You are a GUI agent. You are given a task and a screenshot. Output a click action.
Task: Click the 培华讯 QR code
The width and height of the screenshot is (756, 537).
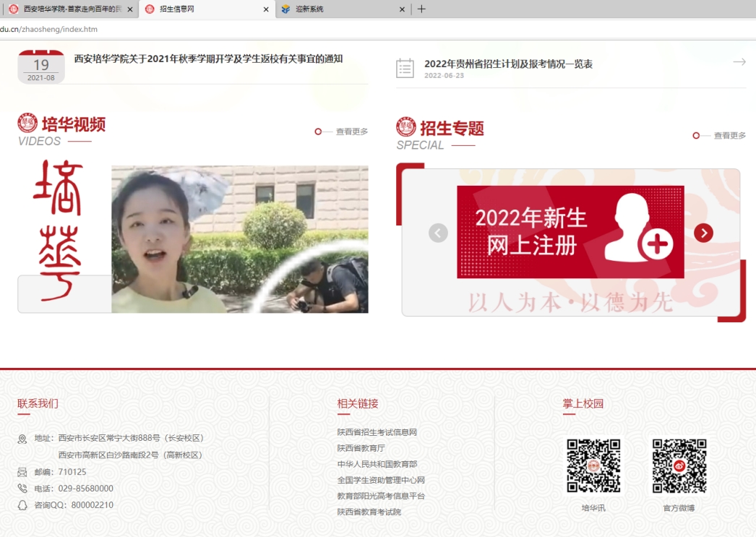point(593,466)
